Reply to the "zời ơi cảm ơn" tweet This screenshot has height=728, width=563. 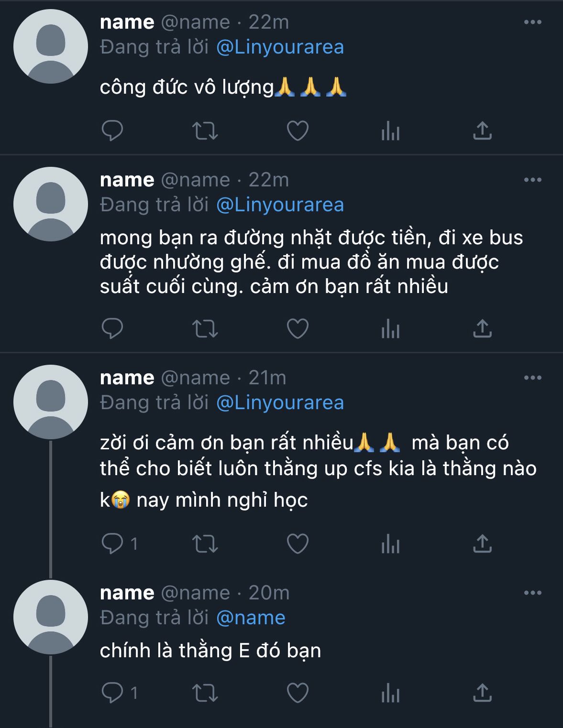[112, 543]
